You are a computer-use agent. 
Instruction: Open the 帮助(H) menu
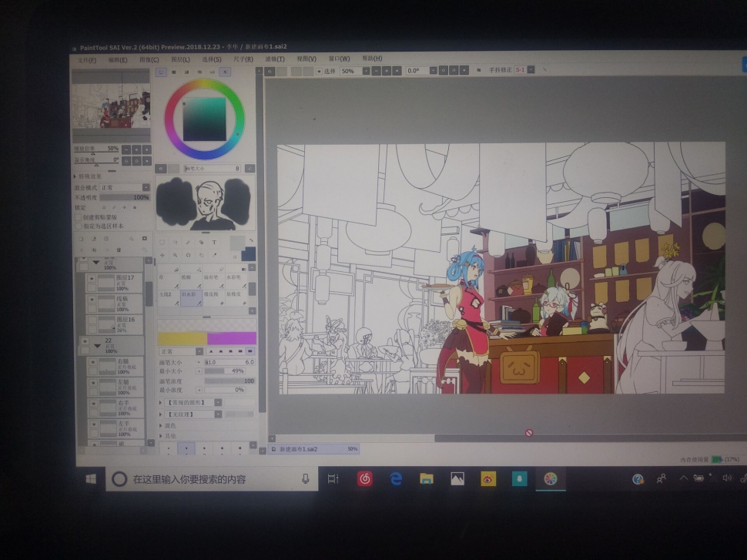coord(372,58)
